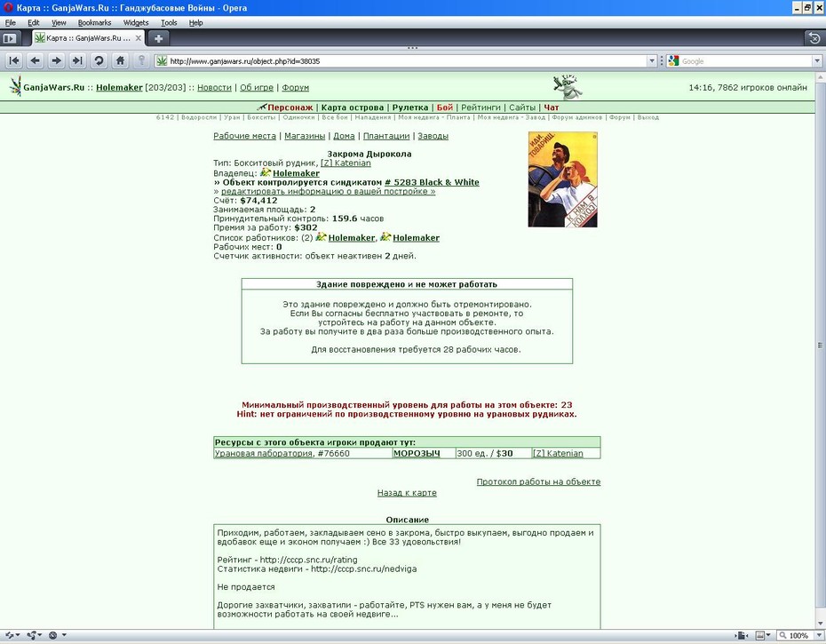Image resolution: width=826 pixels, height=644 pixels.
Task: Click the Google search engine icon
Action: point(673,61)
